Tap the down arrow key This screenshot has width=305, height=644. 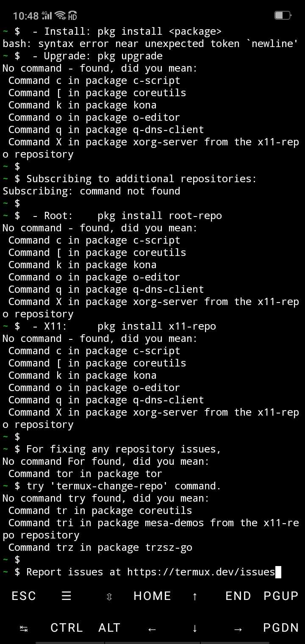pos(195,628)
